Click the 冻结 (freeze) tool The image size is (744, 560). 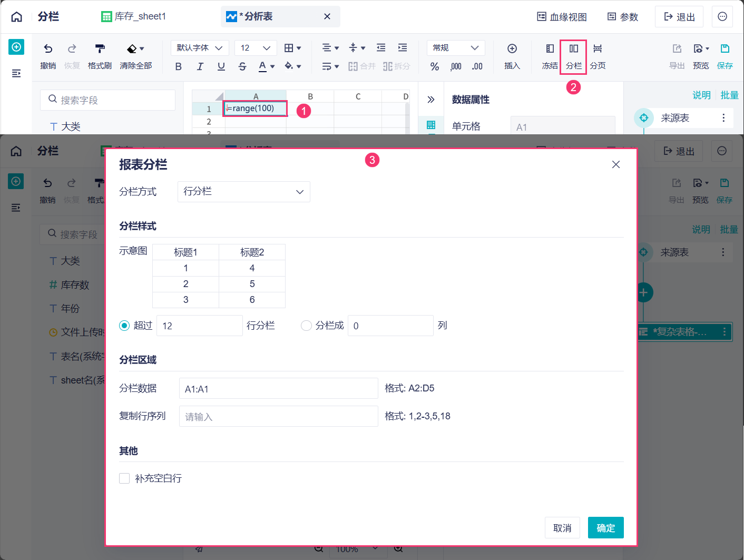tap(550, 56)
